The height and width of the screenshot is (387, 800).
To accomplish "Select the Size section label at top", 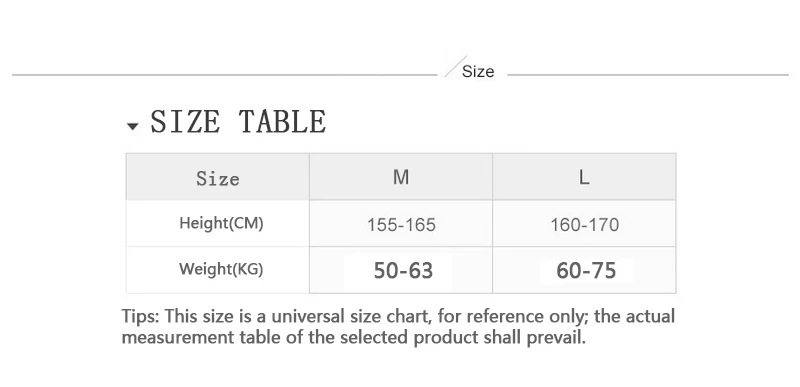I will click(x=478, y=71).
